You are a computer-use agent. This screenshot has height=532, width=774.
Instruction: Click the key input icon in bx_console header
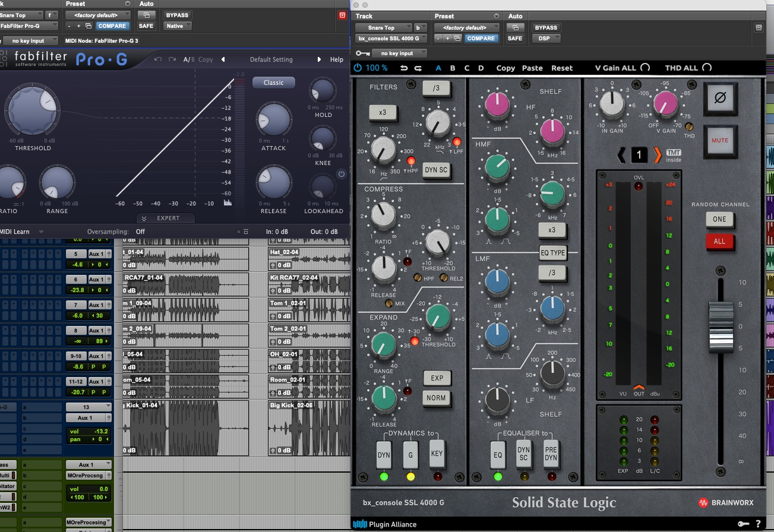pyautogui.click(x=362, y=53)
